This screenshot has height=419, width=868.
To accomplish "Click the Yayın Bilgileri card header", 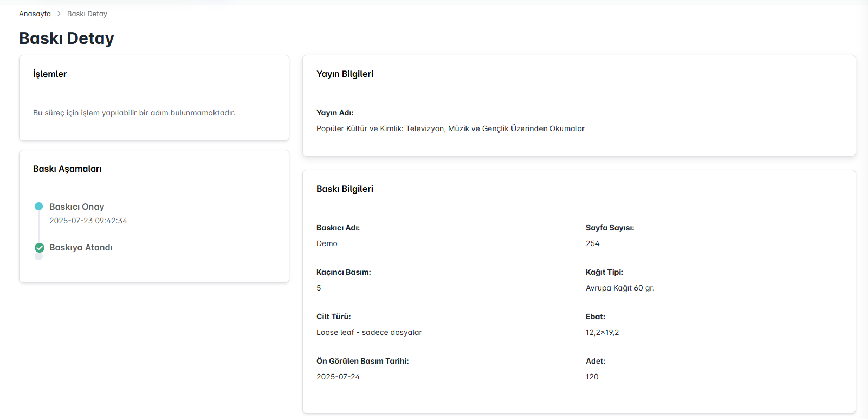I will pyautogui.click(x=345, y=74).
